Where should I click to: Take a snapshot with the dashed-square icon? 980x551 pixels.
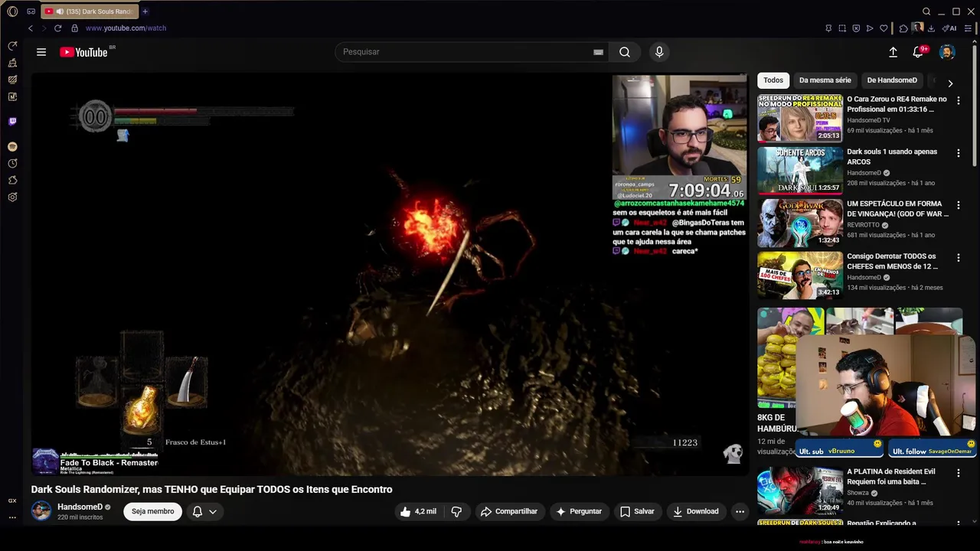coord(842,28)
